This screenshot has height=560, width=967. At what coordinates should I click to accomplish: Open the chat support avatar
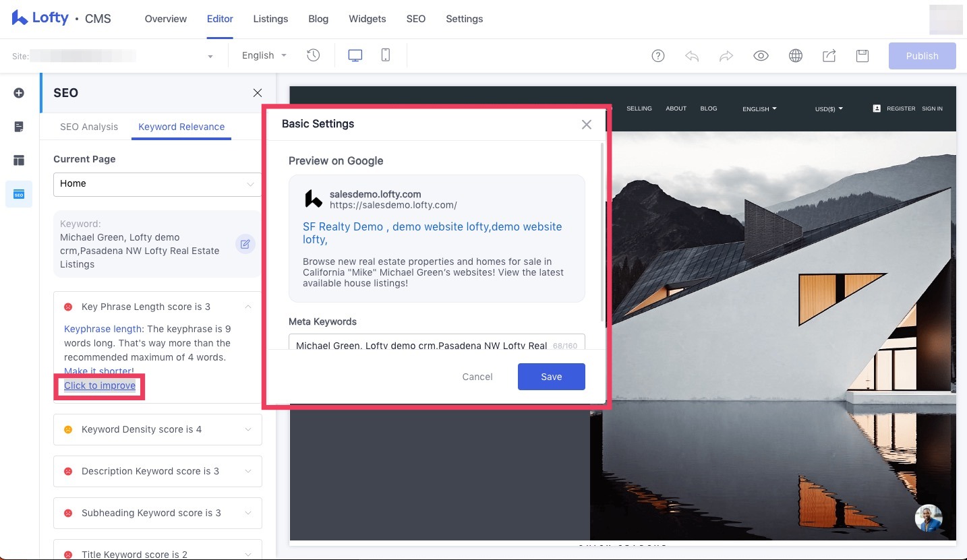coord(928,518)
